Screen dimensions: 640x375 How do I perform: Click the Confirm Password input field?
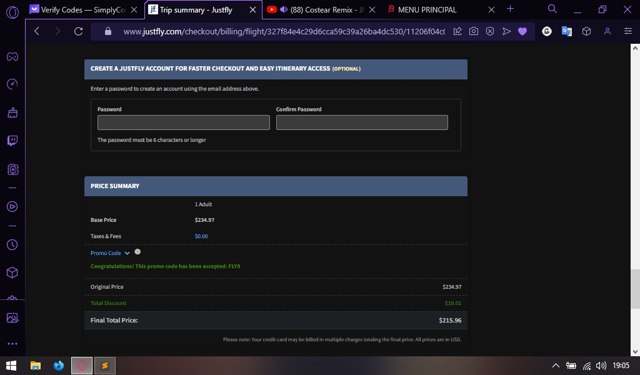[362, 122]
